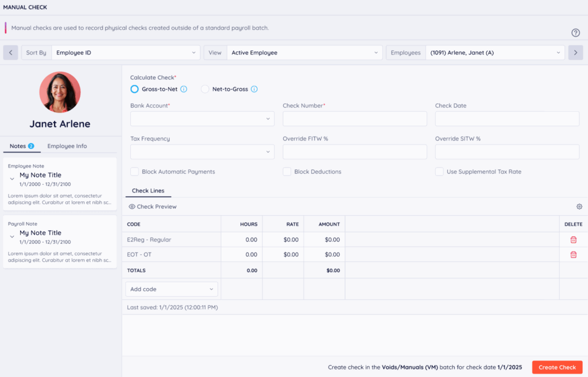Select the Net-to-Gross radio option
The image size is (588, 377).
coord(205,89)
